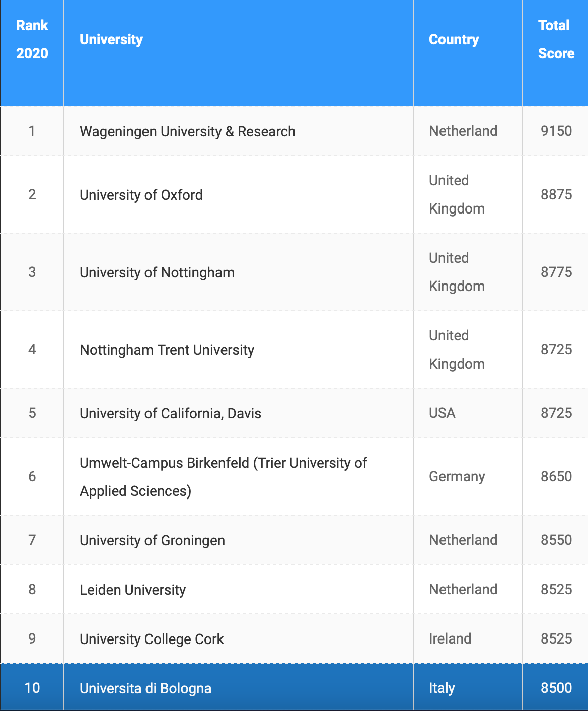Select the Germany country cell
The height and width of the screenshot is (711, 588).
click(457, 476)
